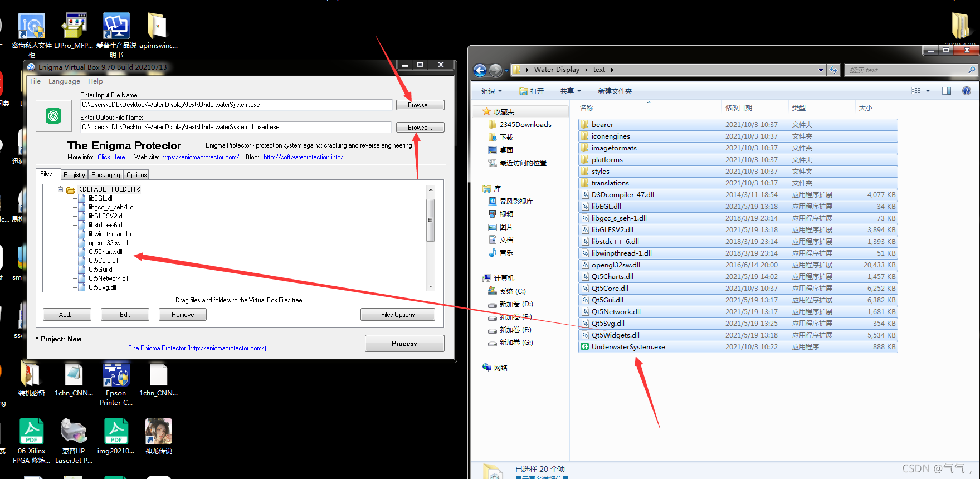Click the Browse button for the output file name

click(420, 128)
